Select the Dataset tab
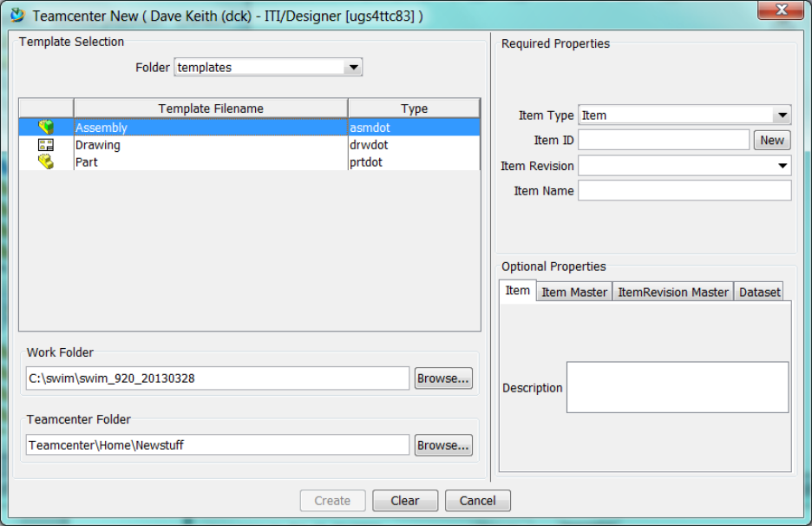The width and height of the screenshot is (812, 526). pyautogui.click(x=759, y=293)
